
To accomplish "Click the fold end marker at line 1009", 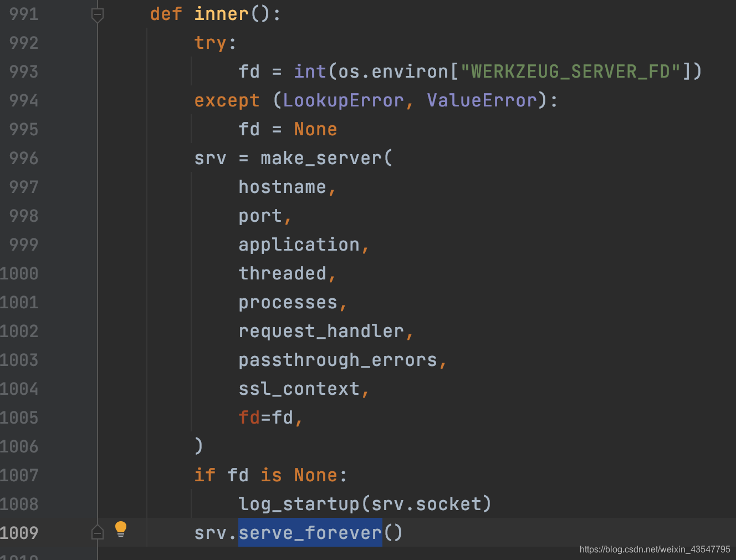I will point(98,532).
